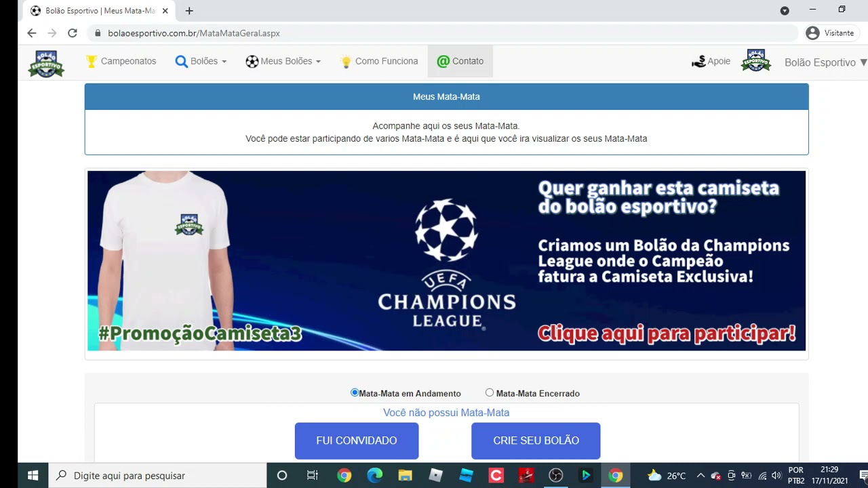Click the volume speaker icon in system tray
The image size is (868, 488).
coord(776,476)
